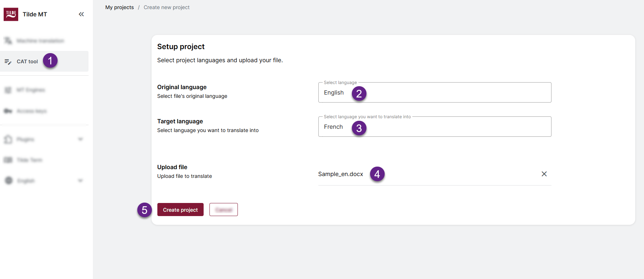The width and height of the screenshot is (644, 279).
Task: Click the Access keys key icon
Action: click(8, 111)
